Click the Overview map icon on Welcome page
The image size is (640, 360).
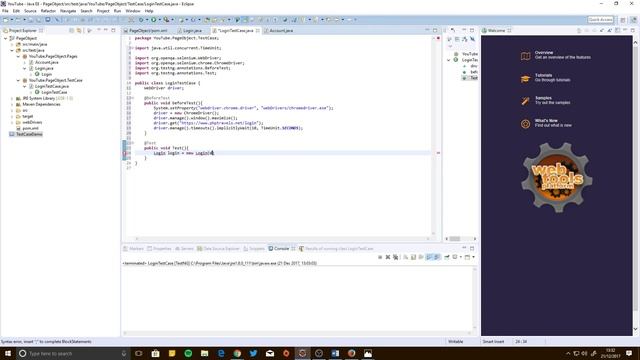pyautogui.click(x=525, y=56)
